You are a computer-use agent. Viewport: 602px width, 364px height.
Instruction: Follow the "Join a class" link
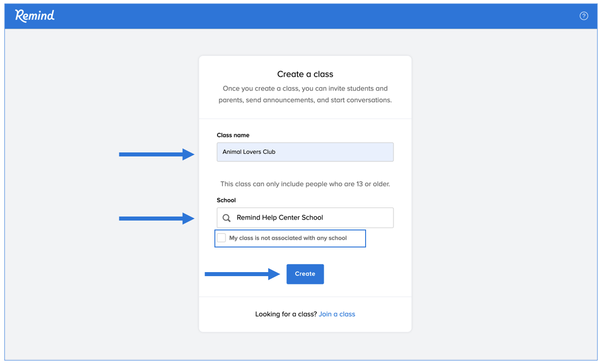coord(336,314)
